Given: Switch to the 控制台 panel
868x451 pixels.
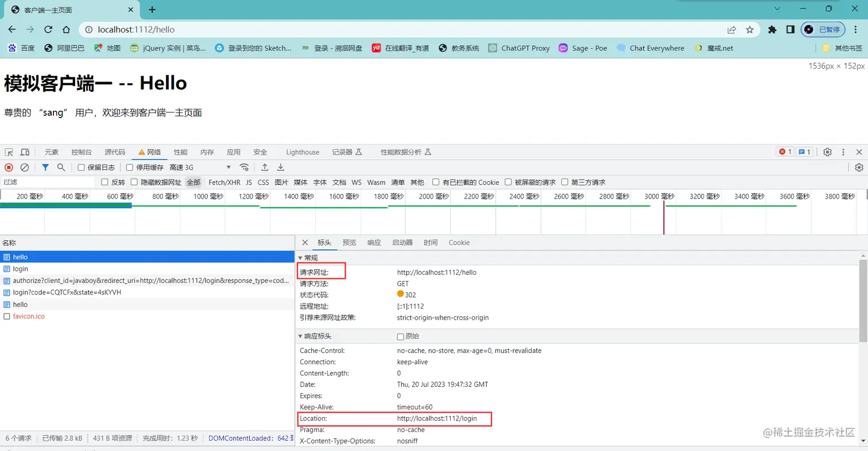Looking at the screenshot, I should point(82,152).
